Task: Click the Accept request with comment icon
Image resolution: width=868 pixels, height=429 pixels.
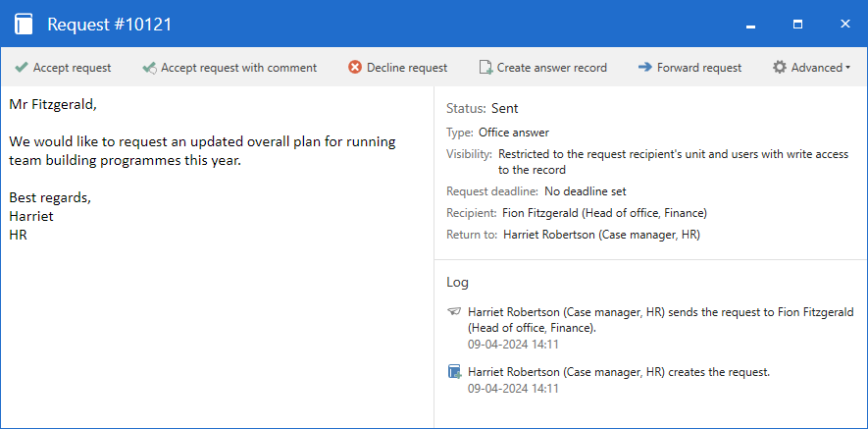Action: tap(149, 68)
